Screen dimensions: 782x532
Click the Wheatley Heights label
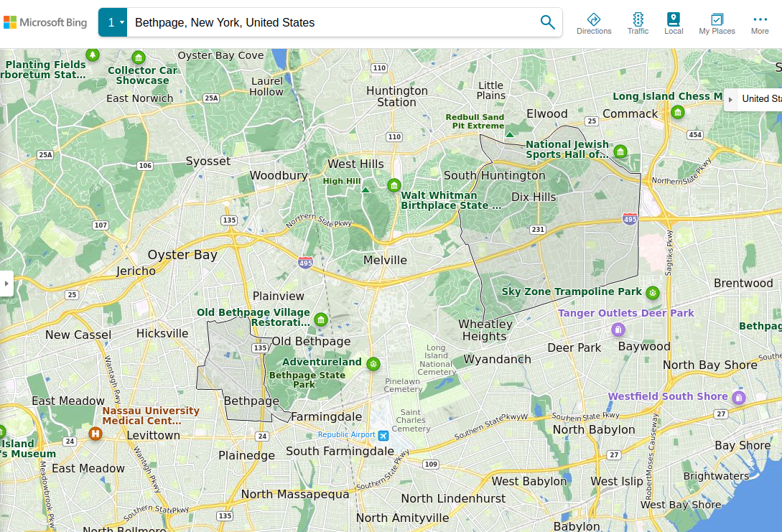click(485, 330)
